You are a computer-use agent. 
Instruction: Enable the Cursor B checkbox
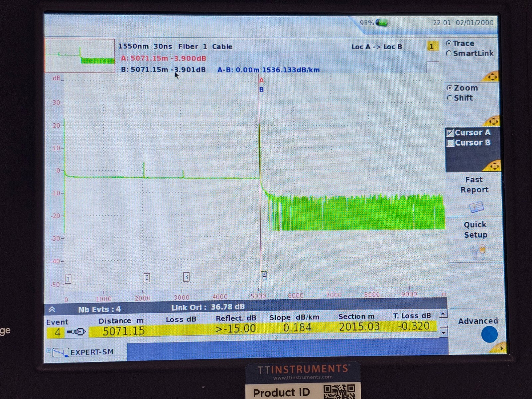(451, 143)
